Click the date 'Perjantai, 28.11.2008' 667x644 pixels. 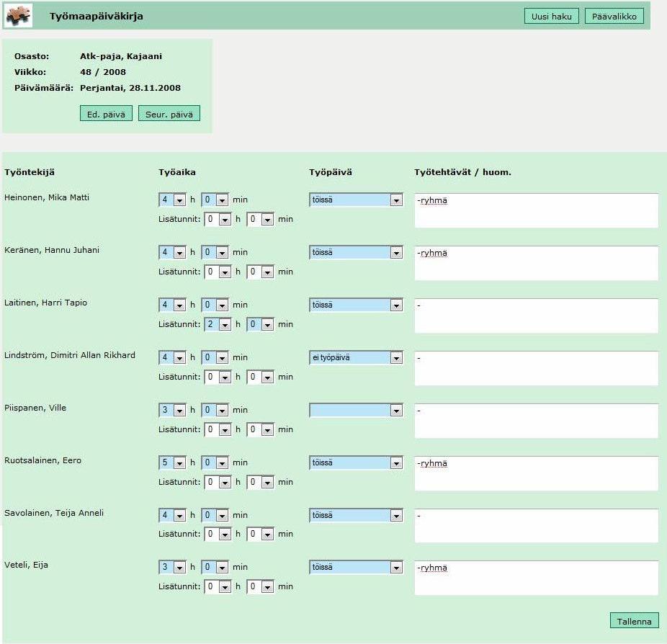[x=130, y=88]
